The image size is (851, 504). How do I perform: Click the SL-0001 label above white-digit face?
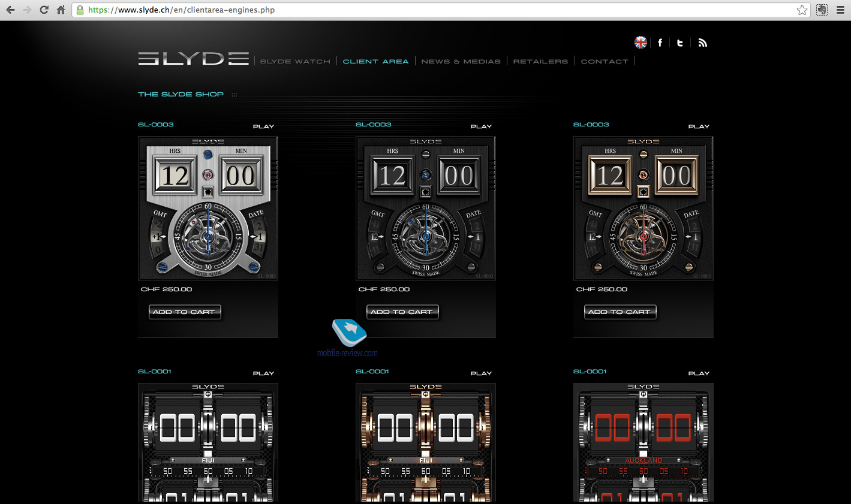click(154, 372)
